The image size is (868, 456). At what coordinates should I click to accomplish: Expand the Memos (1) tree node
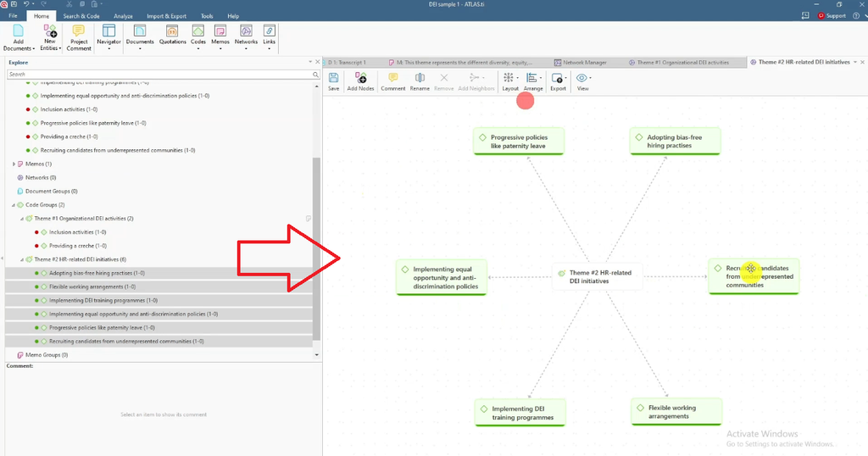(x=14, y=164)
